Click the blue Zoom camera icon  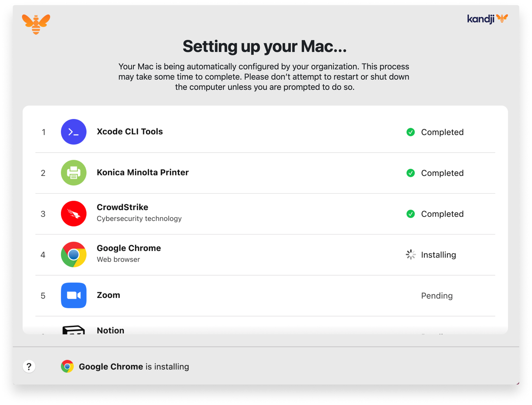pyautogui.click(x=74, y=295)
